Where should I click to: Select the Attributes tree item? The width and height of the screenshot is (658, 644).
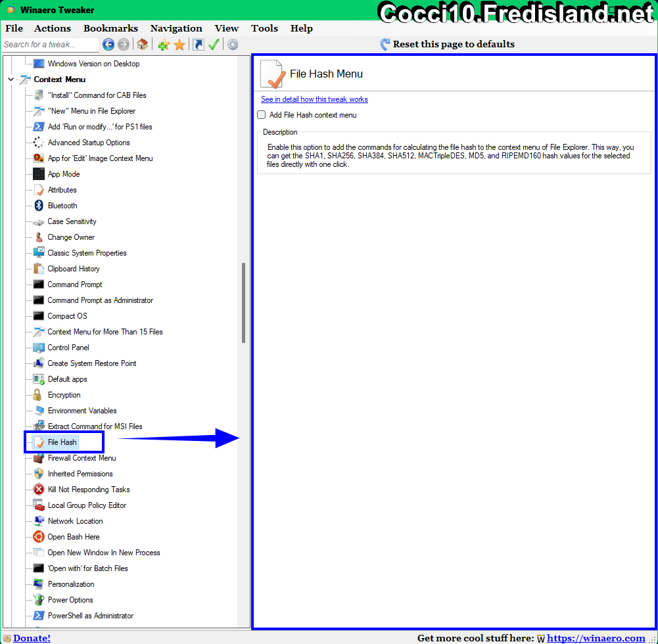tap(62, 190)
